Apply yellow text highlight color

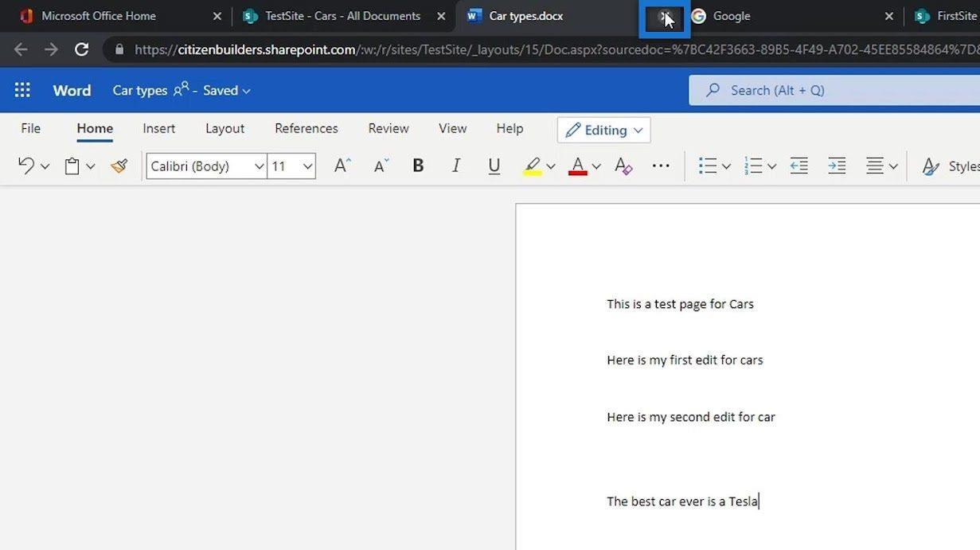pos(533,166)
